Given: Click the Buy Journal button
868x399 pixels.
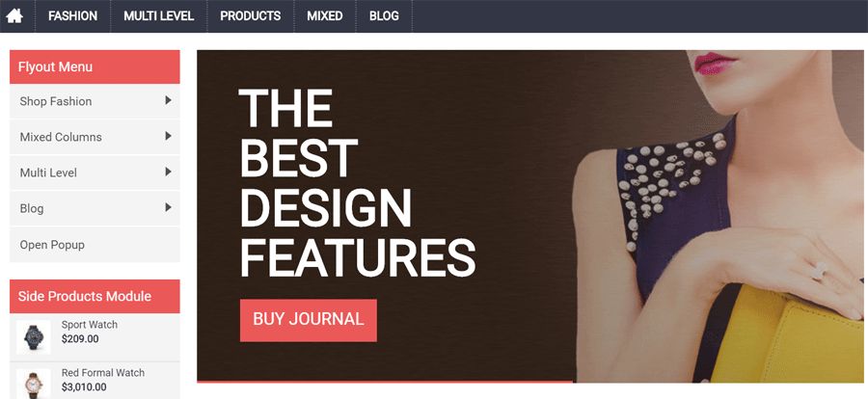Looking at the screenshot, I should tap(309, 320).
